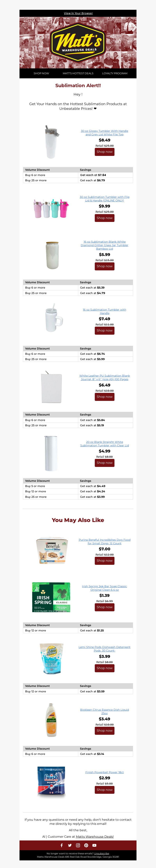Viewport: 156px width, 868px height.
Task: Open the SHOP NOW navigation item
Action: 41,73
